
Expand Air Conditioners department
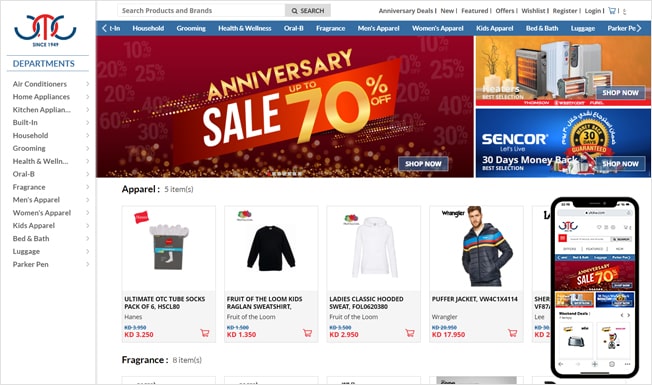coord(87,84)
